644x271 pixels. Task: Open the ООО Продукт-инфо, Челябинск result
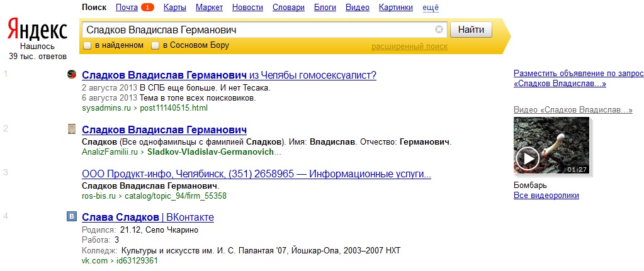point(257,174)
